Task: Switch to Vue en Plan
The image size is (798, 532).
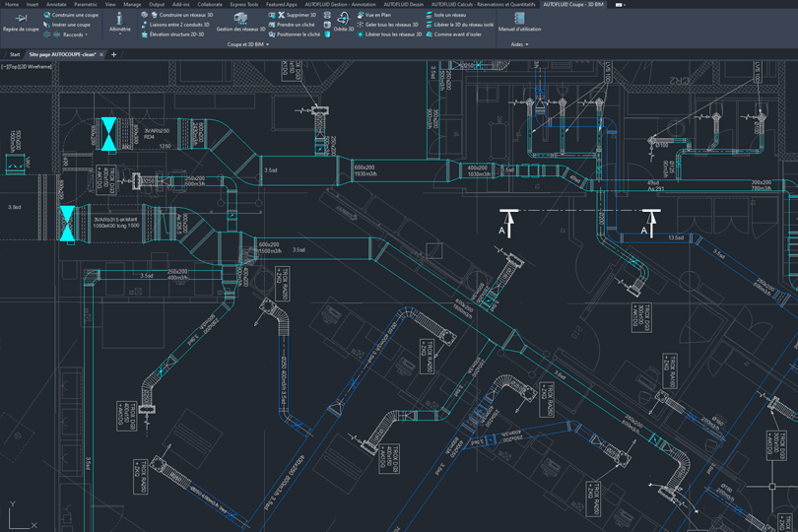Action: [x=376, y=15]
